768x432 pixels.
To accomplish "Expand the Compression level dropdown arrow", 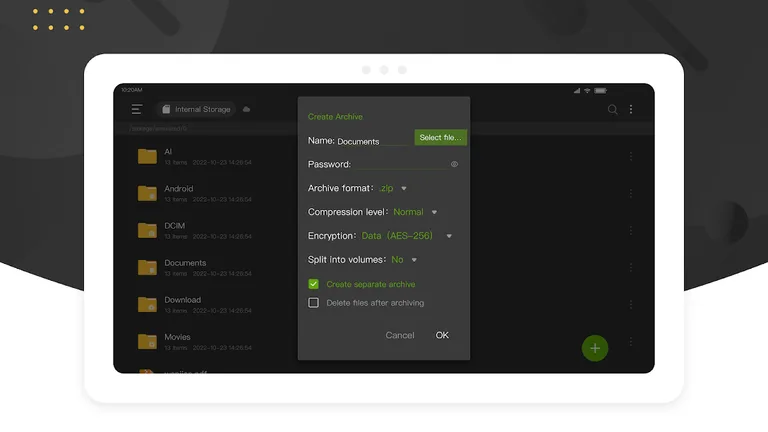I will point(434,213).
